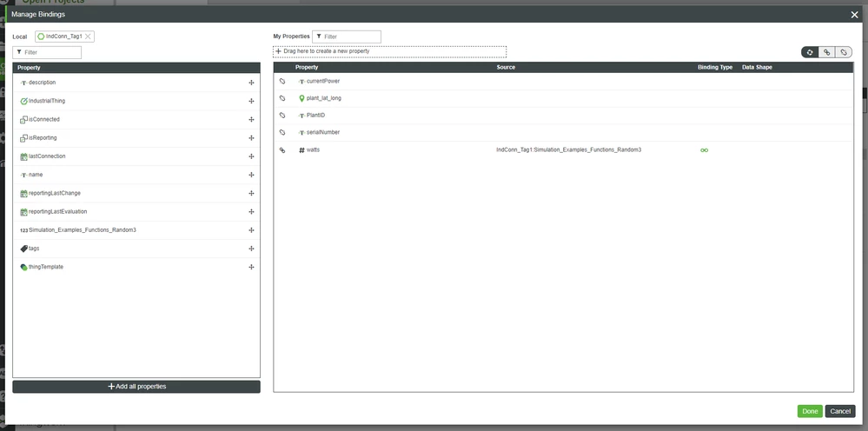Select the plant_lat_long property row

564,98
